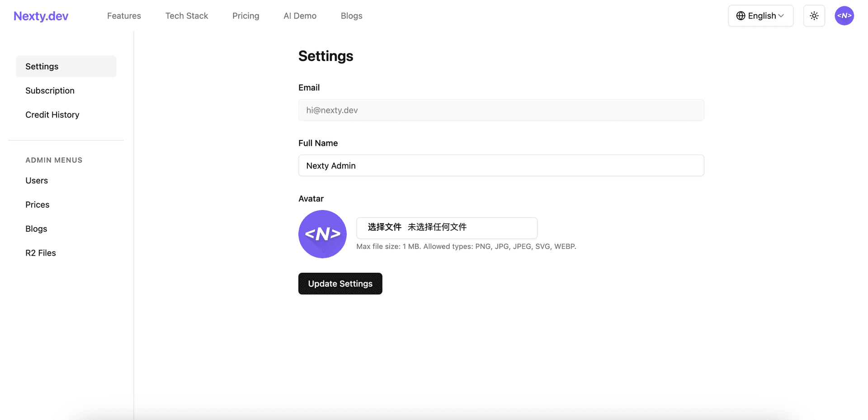Click the language dropdown chevron arrow

[x=781, y=16]
